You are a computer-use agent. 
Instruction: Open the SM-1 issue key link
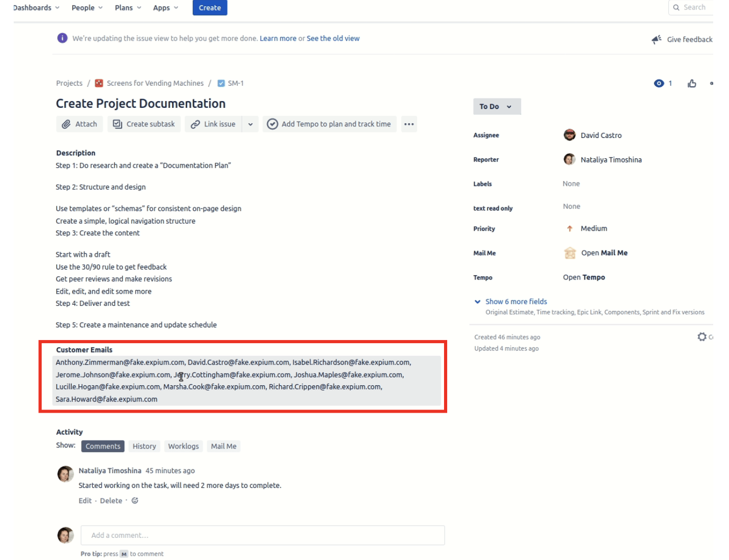[235, 83]
